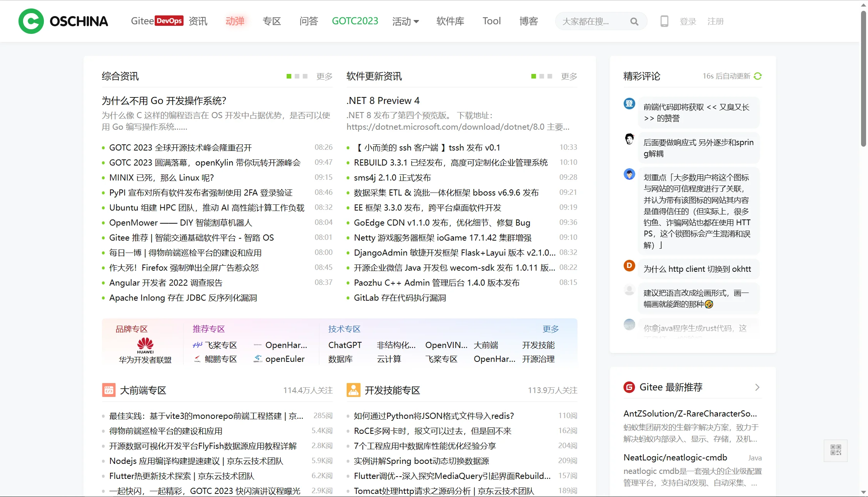The image size is (868, 497).
Task: Click the search magnifier icon
Action: click(634, 22)
